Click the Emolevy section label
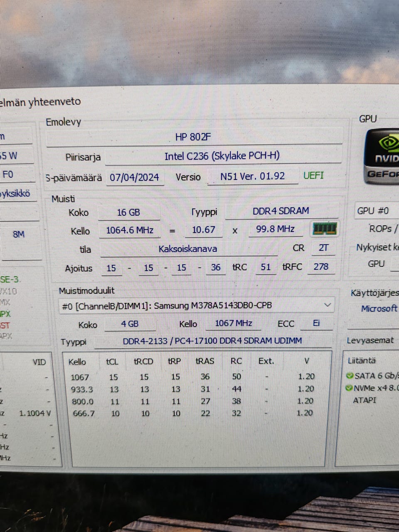 [x=63, y=122]
